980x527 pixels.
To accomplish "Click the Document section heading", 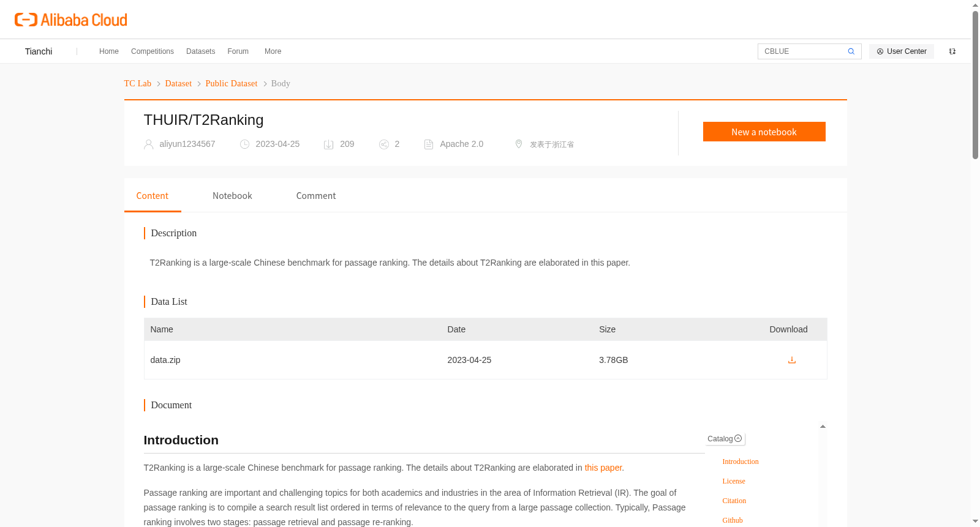I will click(x=171, y=405).
